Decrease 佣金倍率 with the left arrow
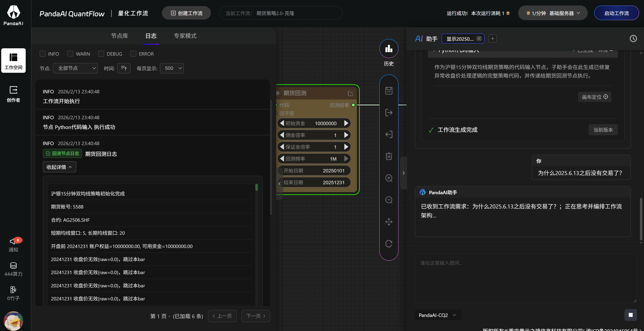 (282, 135)
